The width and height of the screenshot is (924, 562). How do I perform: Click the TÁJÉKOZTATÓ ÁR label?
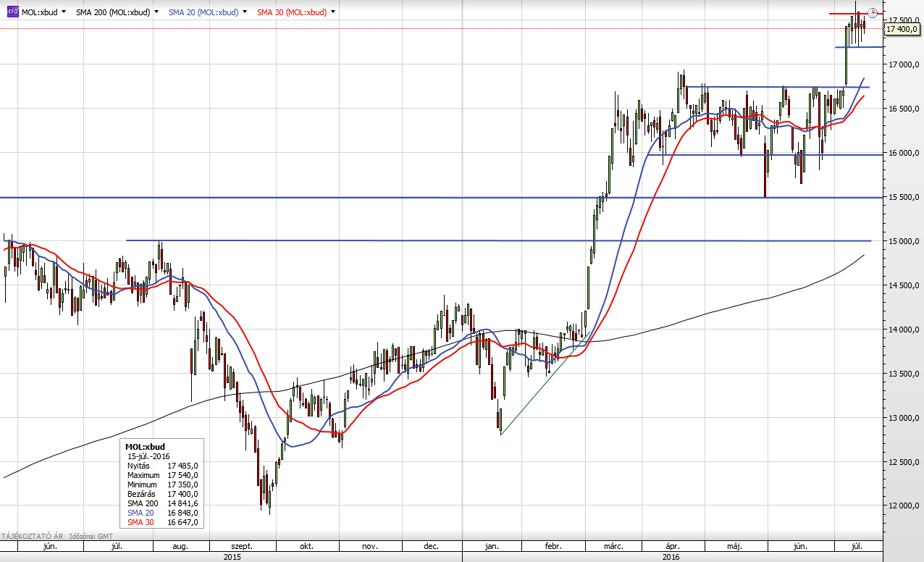[x=32, y=537]
